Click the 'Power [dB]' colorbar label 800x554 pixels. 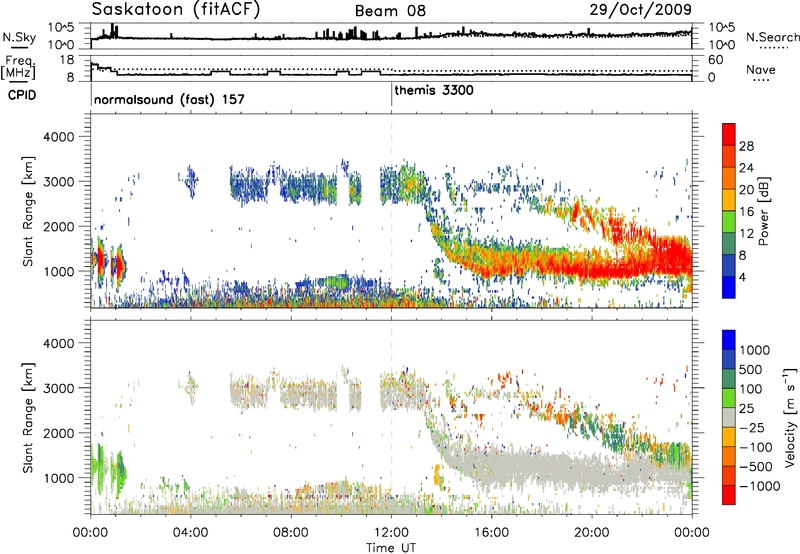click(764, 211)
